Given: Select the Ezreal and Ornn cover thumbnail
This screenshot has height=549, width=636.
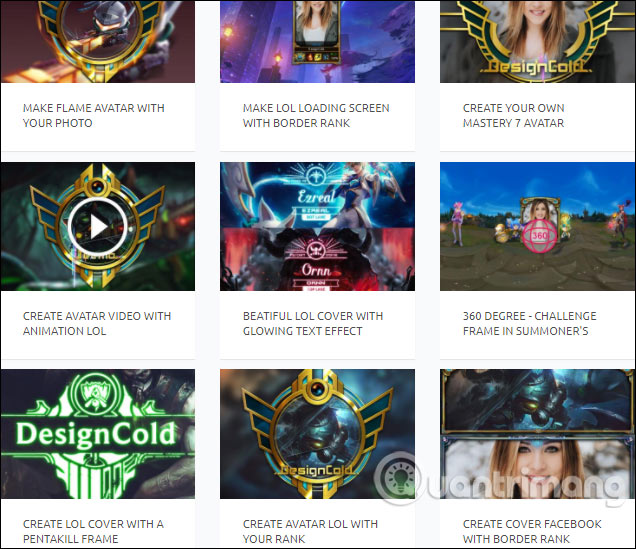Looking at the screenshot, I should [317, 226].
